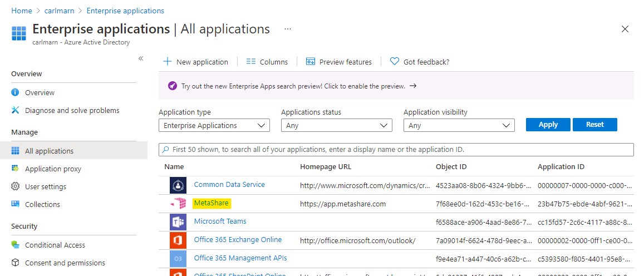644x276 pixels.
Task: Click the Collections icon in sidebar
Action: 15,204
